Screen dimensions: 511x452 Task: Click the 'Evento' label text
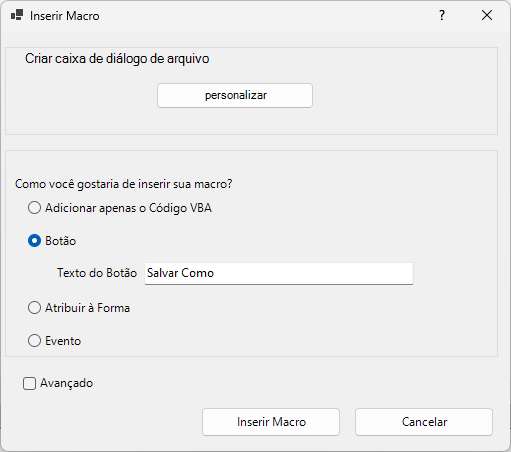click(63, 341)
